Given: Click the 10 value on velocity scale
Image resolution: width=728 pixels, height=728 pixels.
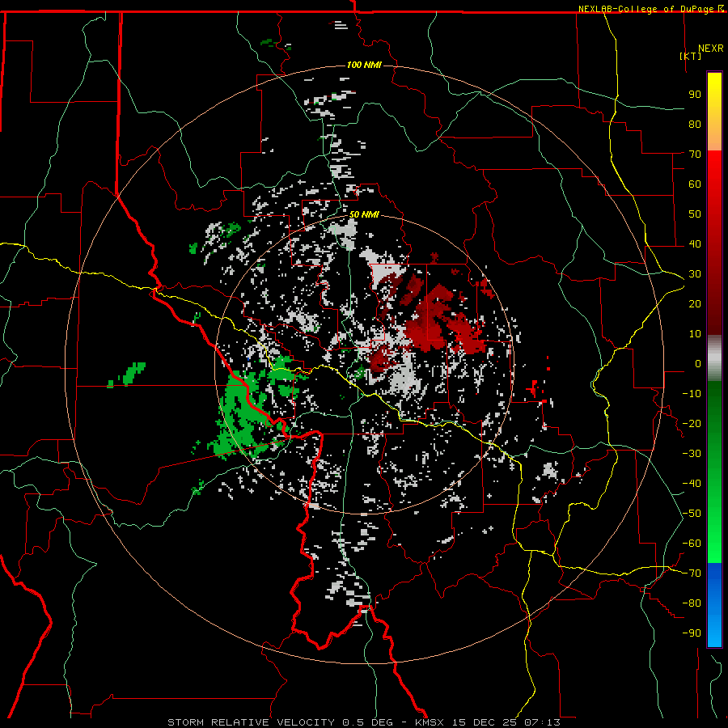Looking at the screenshot, I should click(695, 334).
